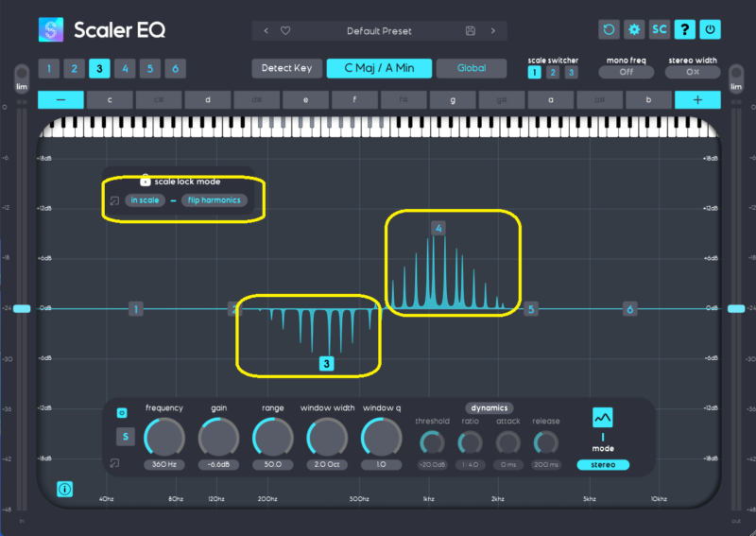Toggle the band solo S button
This screenshot has width=756, height=536.
coord(124,437)
